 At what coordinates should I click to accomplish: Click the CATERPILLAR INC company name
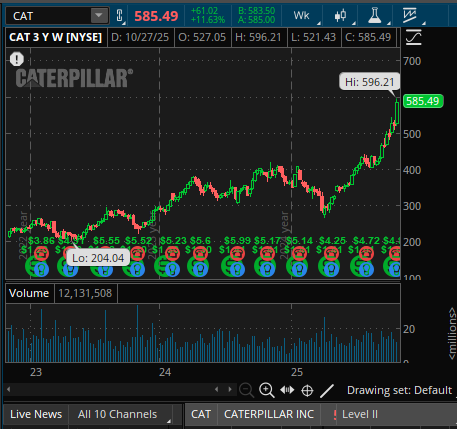269,414
